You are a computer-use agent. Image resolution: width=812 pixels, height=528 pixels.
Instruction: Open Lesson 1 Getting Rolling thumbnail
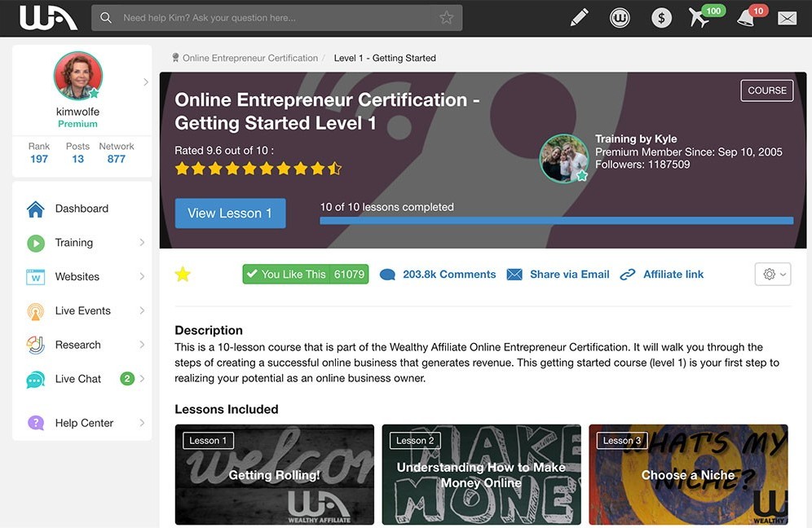tap(275, 475)
